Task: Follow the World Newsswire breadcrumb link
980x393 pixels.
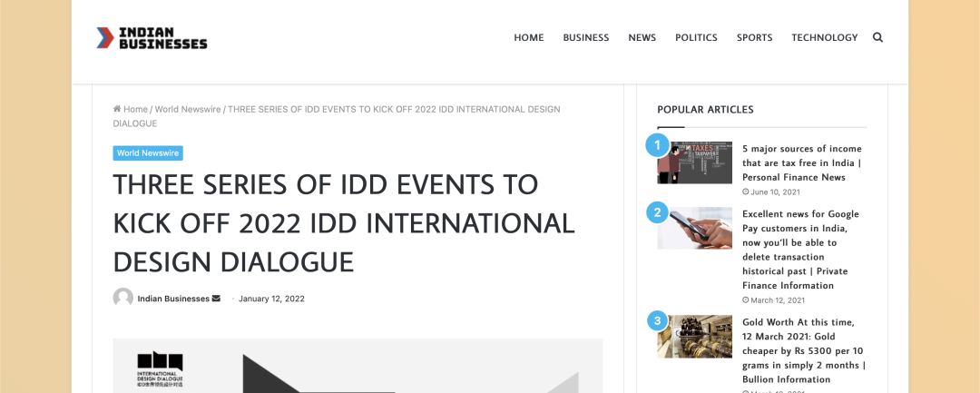Action: click(x=188, y=109)
